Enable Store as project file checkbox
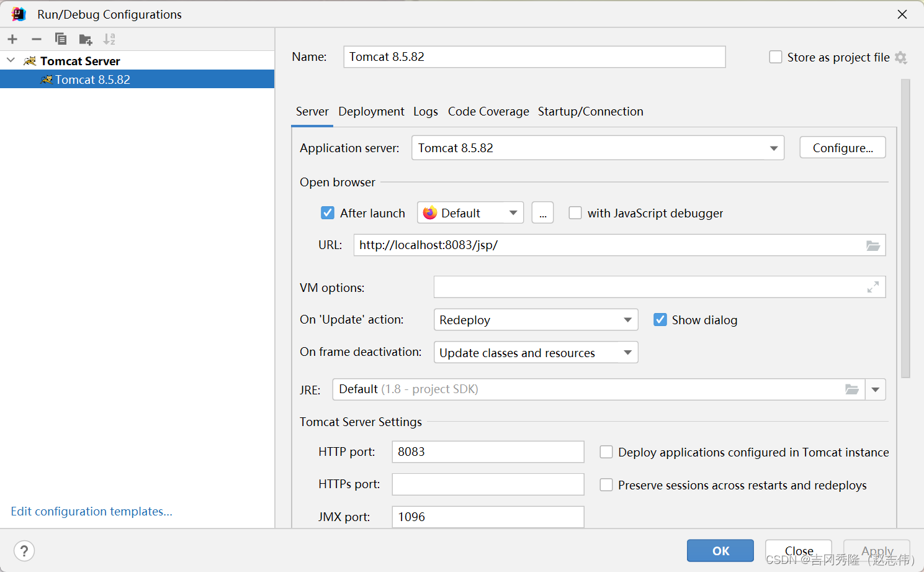 click(x=776, y=57)
